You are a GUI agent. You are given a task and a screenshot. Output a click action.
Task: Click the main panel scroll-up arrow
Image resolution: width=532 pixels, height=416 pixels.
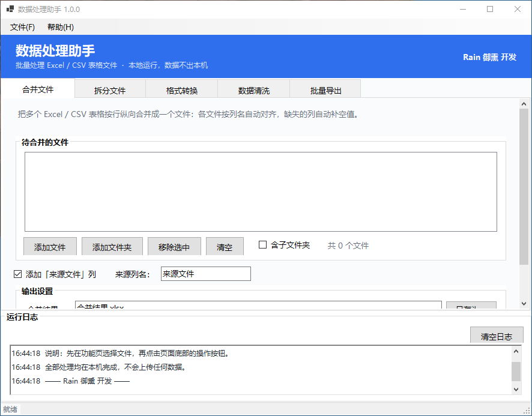coord(524,104)
